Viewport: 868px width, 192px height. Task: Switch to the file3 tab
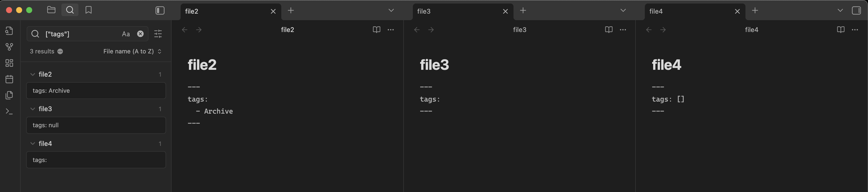click(463, 12)
